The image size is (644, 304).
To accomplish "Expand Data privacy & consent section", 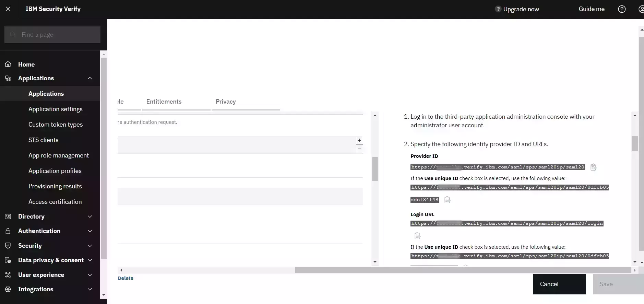I will 90,260.
